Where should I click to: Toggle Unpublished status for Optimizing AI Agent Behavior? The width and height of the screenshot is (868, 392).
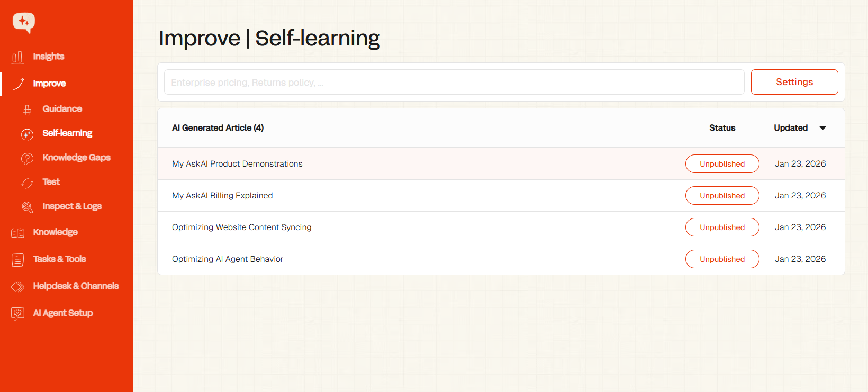[722, 259]
